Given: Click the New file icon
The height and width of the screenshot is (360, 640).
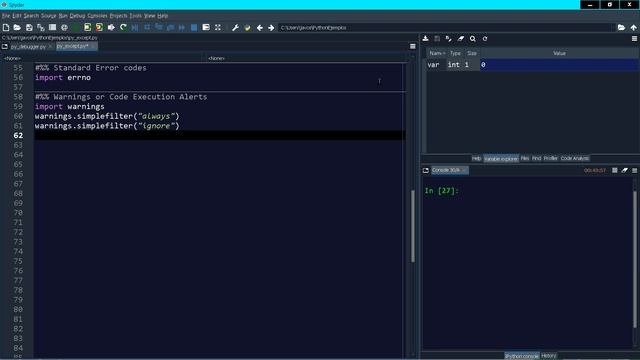Looking at the screenshot, I should [x=6, y=27].
